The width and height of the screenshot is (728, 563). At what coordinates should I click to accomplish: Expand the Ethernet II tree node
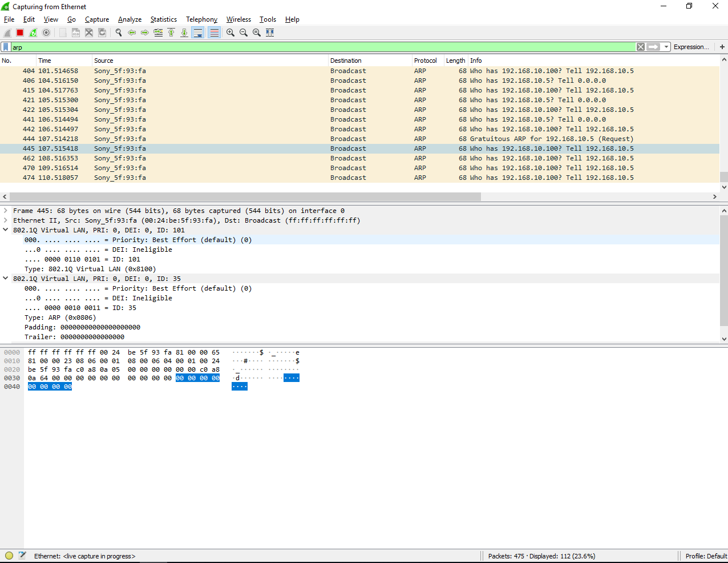pos(6,220)
